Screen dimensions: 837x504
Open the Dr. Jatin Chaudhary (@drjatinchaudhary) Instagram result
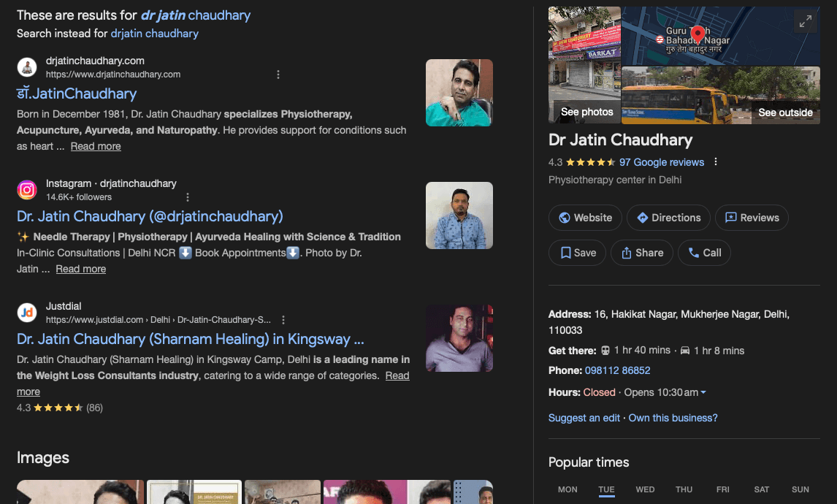point(150,216)
